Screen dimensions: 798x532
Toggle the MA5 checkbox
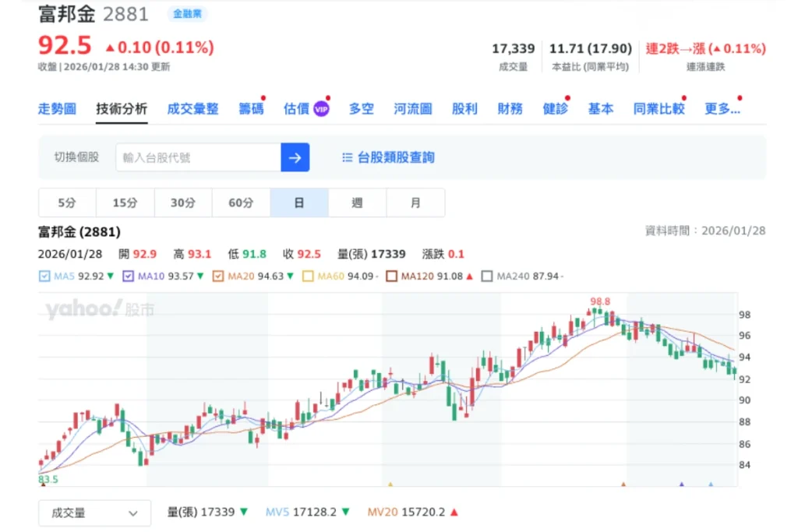coord(44,277)
